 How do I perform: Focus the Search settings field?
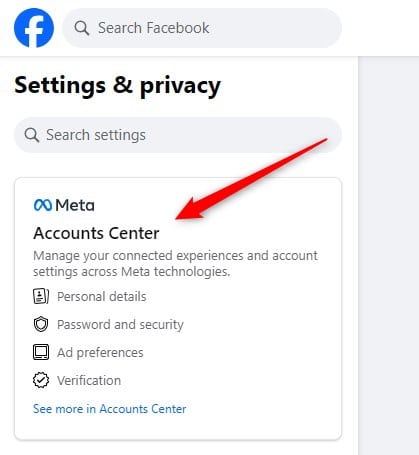click(x=178, y=135)
